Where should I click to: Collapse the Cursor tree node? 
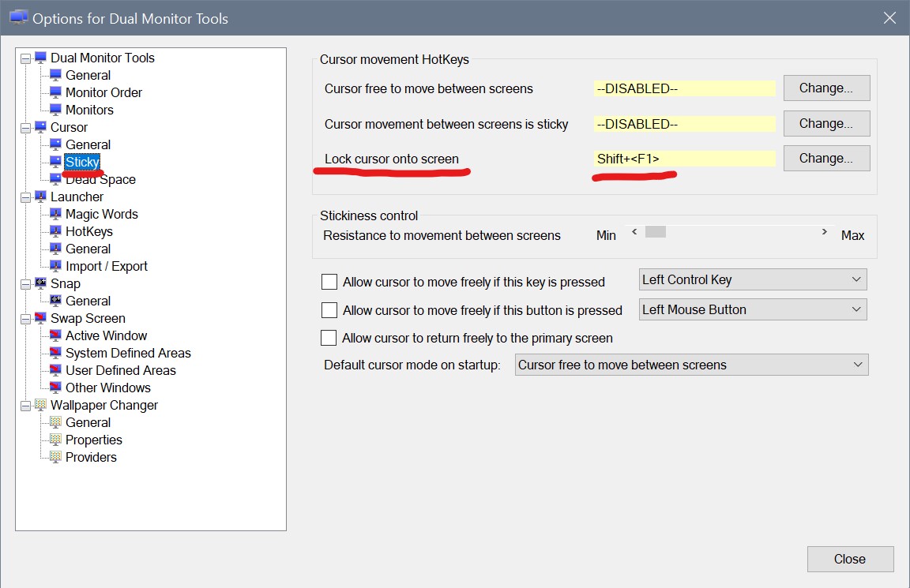pos(25,128)
